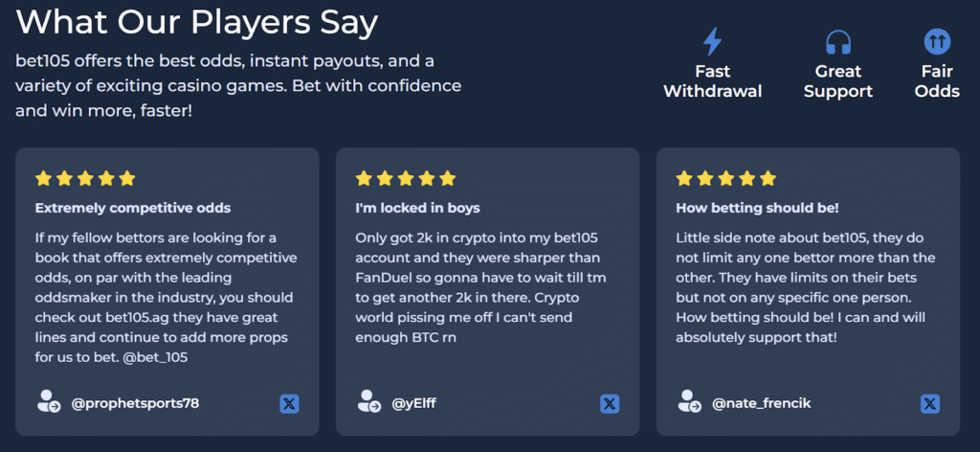
Task: Open the X icon on prophetsports78's review
Action: point(290,403)
